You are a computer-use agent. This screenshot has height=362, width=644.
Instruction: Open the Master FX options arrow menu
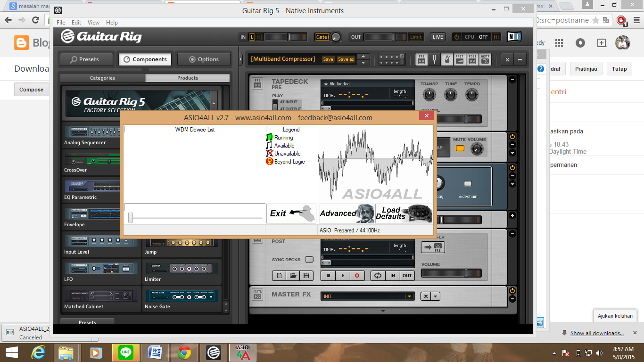pyautogui.click(x=436, y=296)
